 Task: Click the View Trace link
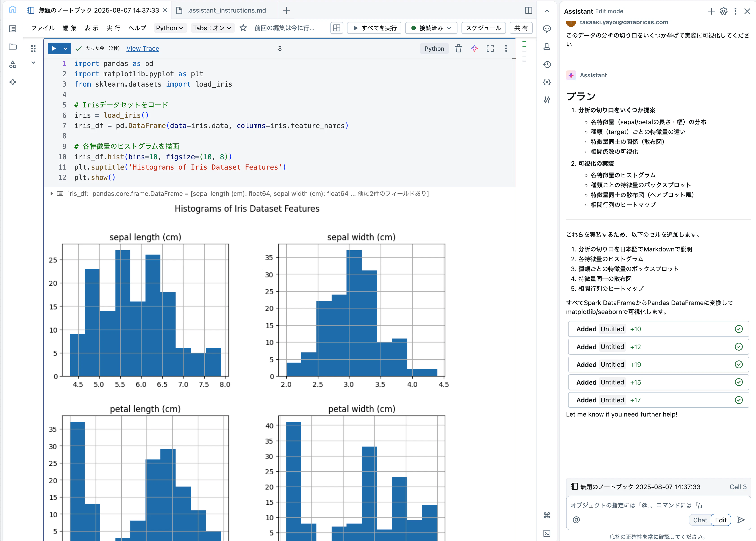pyautogui.click(x=143, y=48)
